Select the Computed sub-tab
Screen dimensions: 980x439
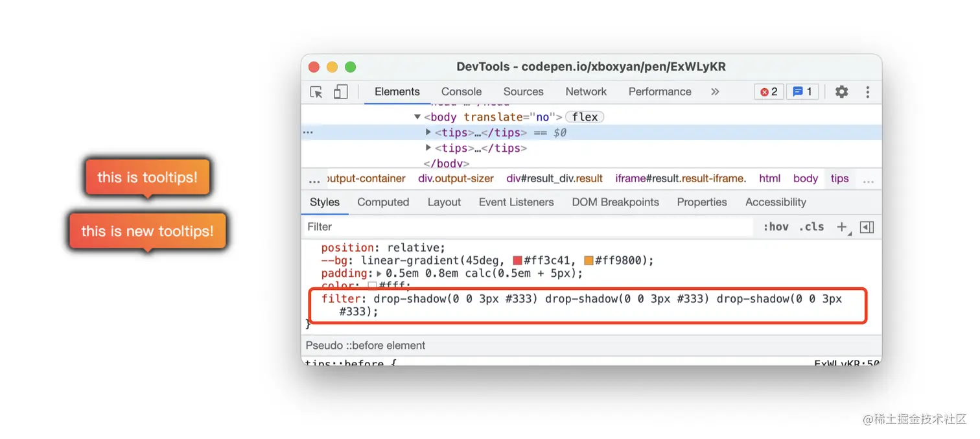(383, 202)
